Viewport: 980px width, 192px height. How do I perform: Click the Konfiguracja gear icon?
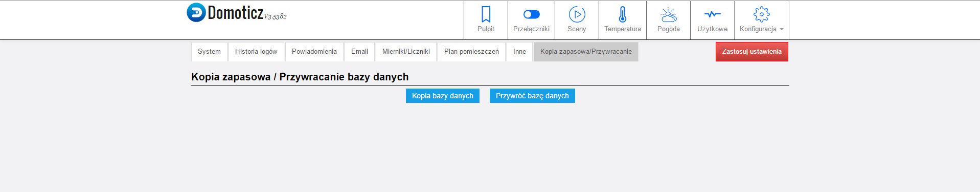761,14
